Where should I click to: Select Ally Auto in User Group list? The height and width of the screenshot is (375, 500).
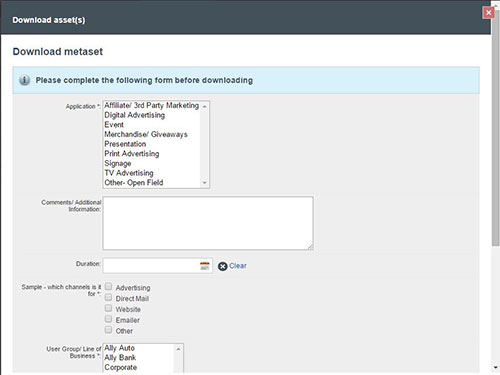click(x=139, y=348)
